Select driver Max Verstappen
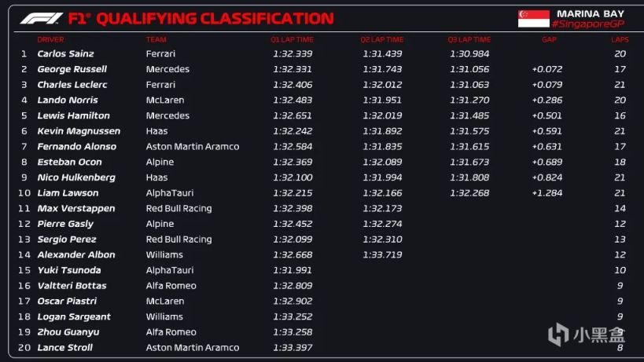 tap(75, 208)
